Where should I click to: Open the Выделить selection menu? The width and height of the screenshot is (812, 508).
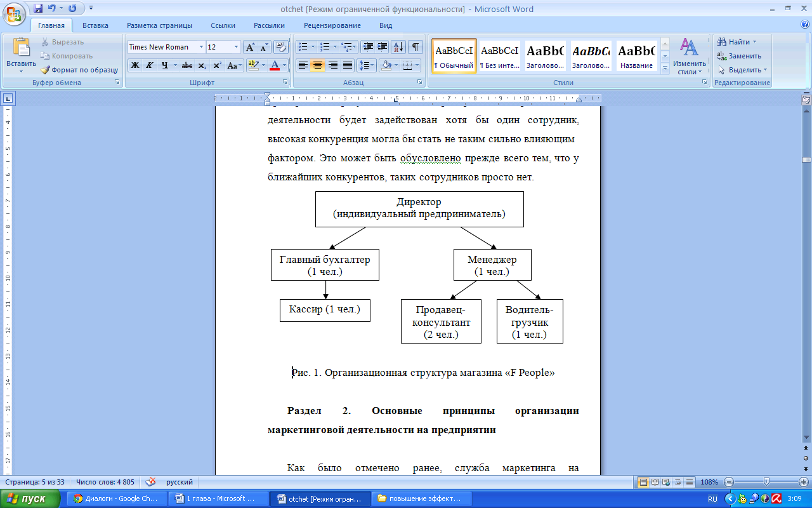coord(742,70)
